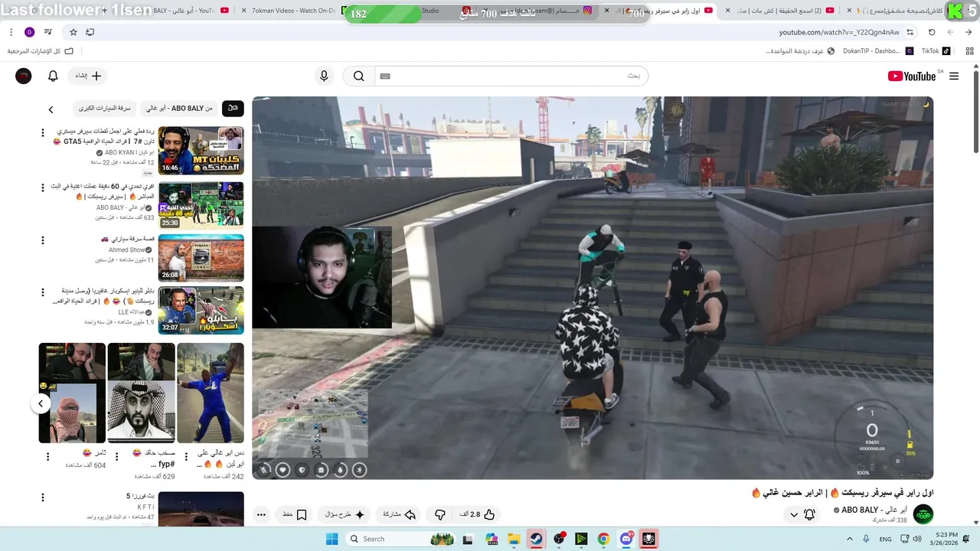The image size is (980, 551).
Task: Open Discord from taskbar
Action: coord(626,539)
